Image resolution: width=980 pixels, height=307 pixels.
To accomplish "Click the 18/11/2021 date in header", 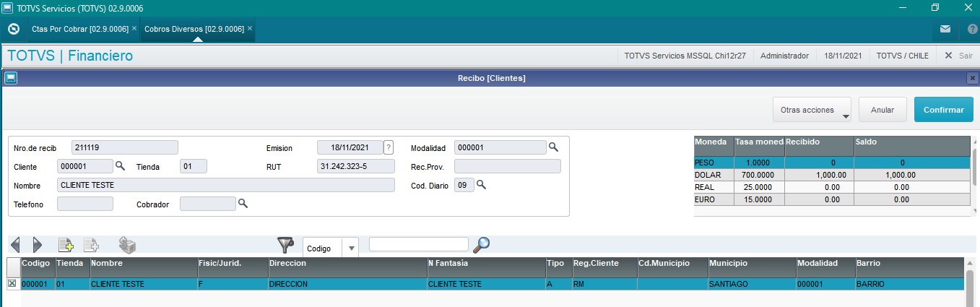I will 843,56.
